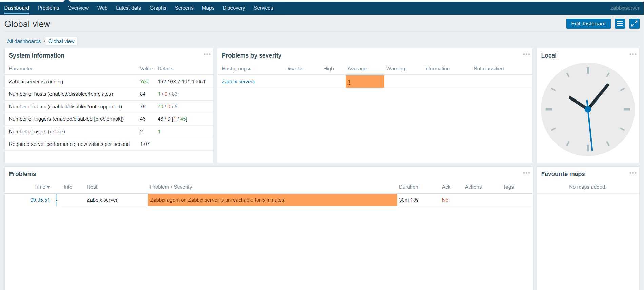Open System information widget options menu
This screenshot has height=290, width=644.
click(207, 54)
